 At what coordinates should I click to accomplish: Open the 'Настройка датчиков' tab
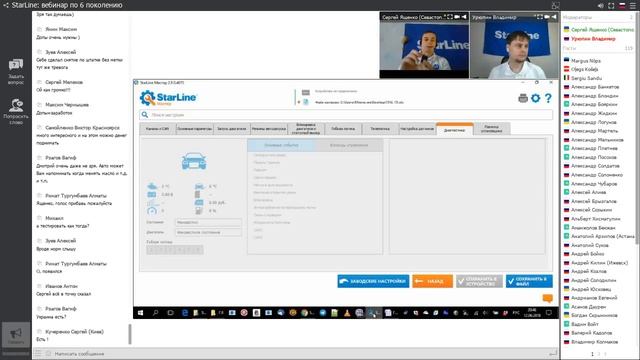(417, 129)
